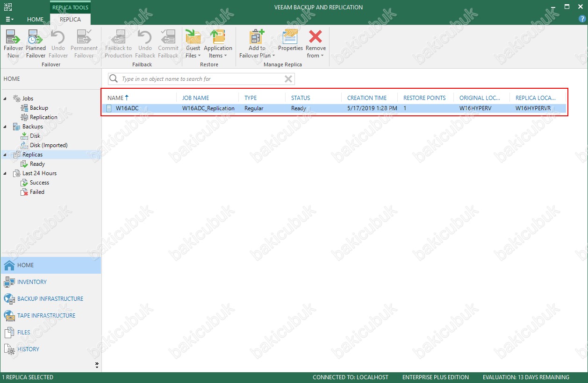Image resolution: width=588 pixels, height=383 pixels.
Task: Select Disk under Backups
Action: pyautogui.click(x=35, y=136)
